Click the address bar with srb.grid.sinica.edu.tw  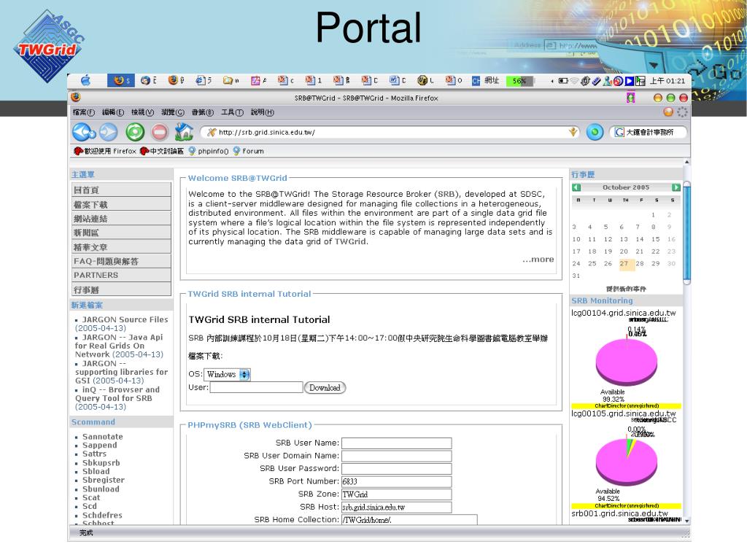click(391, 133)
